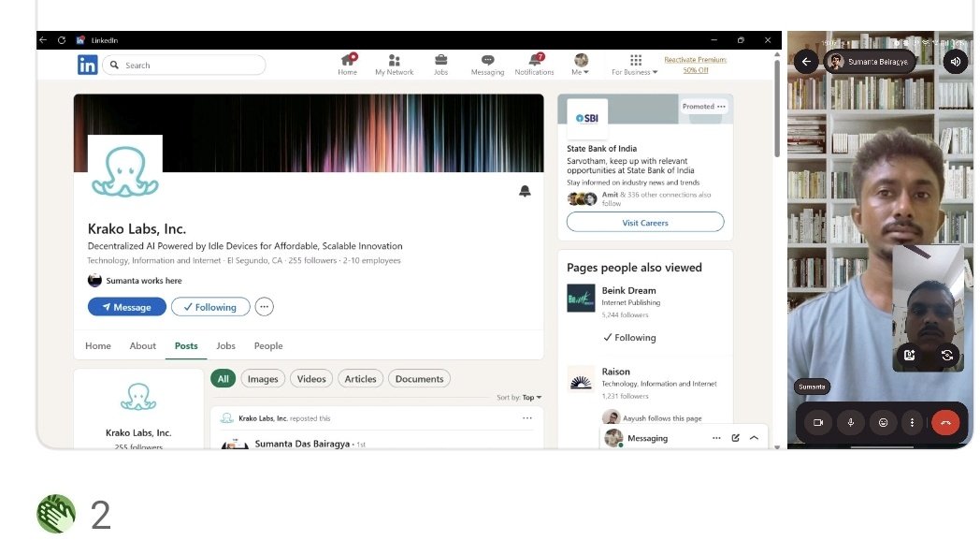Toggle the camera in the call
980x555 pixels.
818,423
